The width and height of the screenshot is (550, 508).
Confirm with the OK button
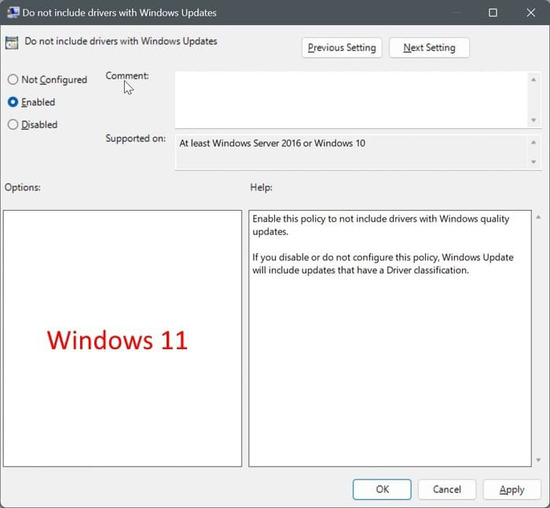tap(382, 489)
